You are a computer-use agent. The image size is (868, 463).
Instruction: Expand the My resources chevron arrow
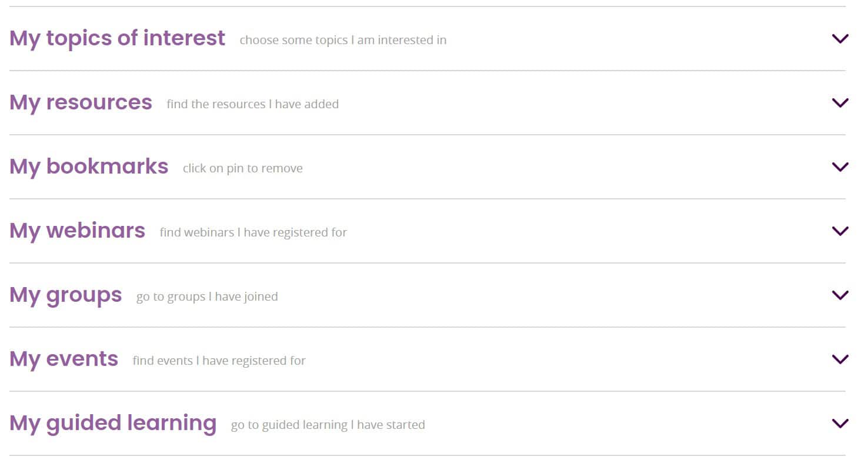click(x=840, y=103)
